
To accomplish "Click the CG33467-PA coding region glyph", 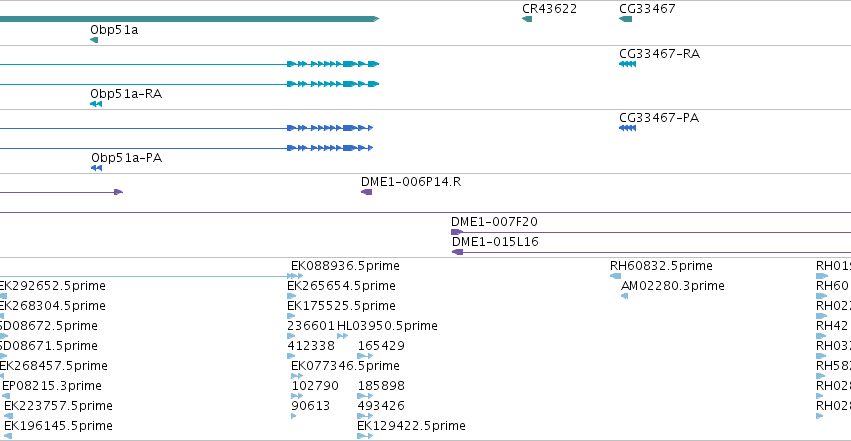I will point(627,128).
